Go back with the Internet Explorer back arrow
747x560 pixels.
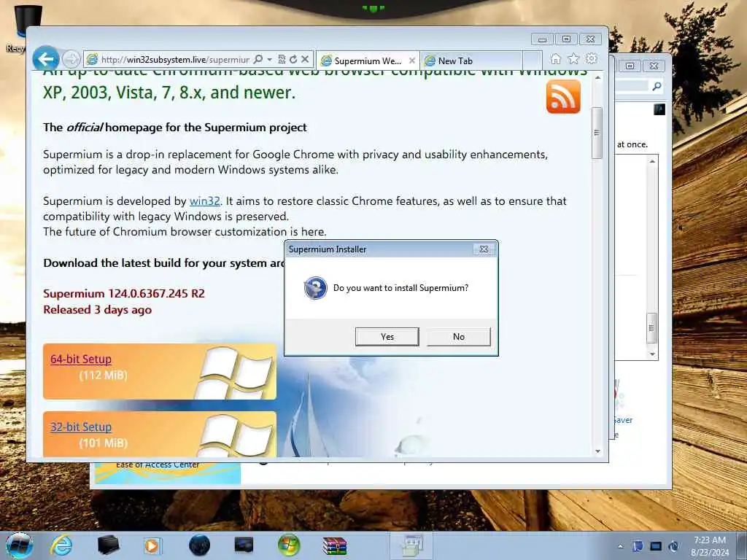(x=46, y=59)
